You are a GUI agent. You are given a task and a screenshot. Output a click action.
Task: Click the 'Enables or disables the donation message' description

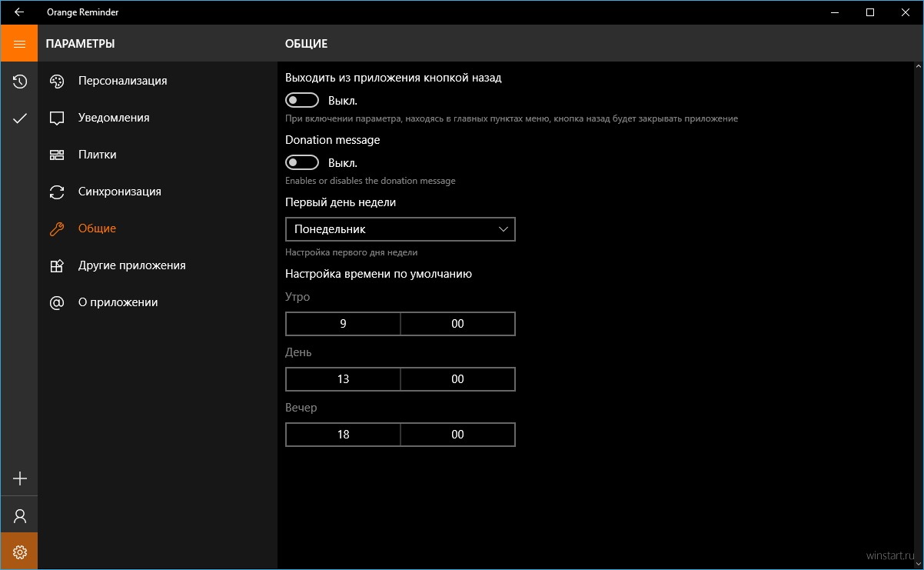(x=371, y=181)
